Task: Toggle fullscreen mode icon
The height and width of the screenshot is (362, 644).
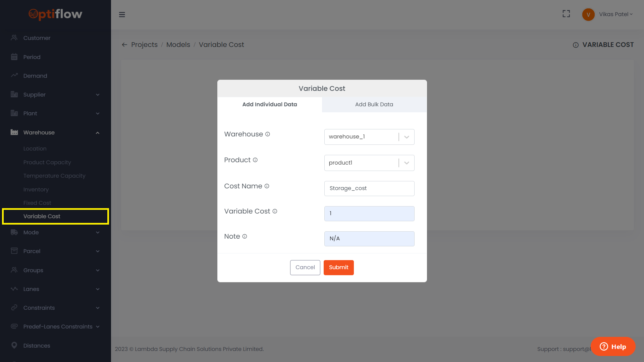Action: pos(566,14)
